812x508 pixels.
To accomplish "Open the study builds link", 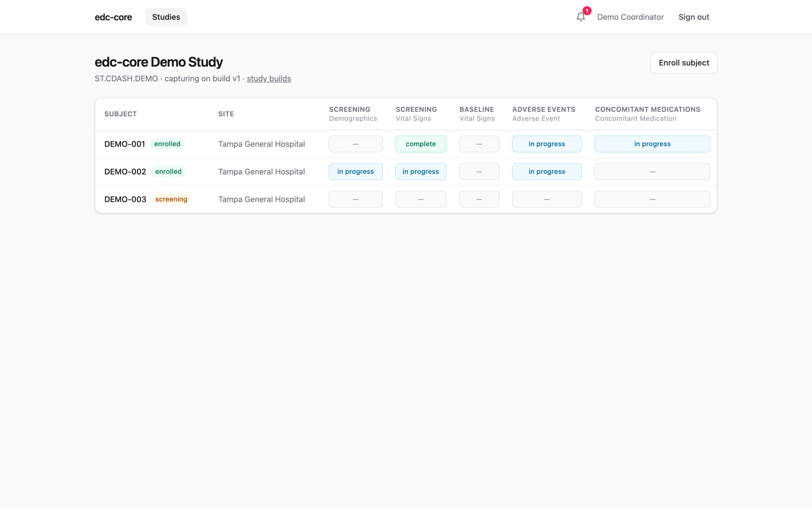I will click(269, 79).
